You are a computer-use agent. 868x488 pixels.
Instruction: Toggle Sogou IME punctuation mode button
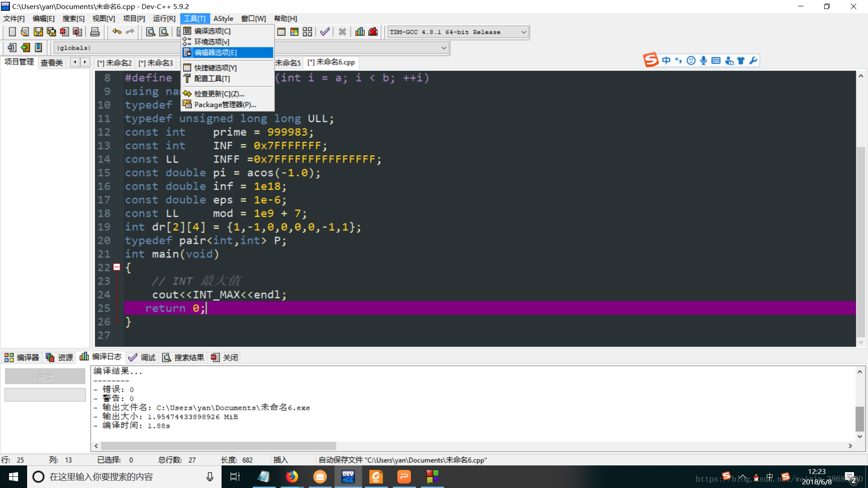(x=678, y=61)
